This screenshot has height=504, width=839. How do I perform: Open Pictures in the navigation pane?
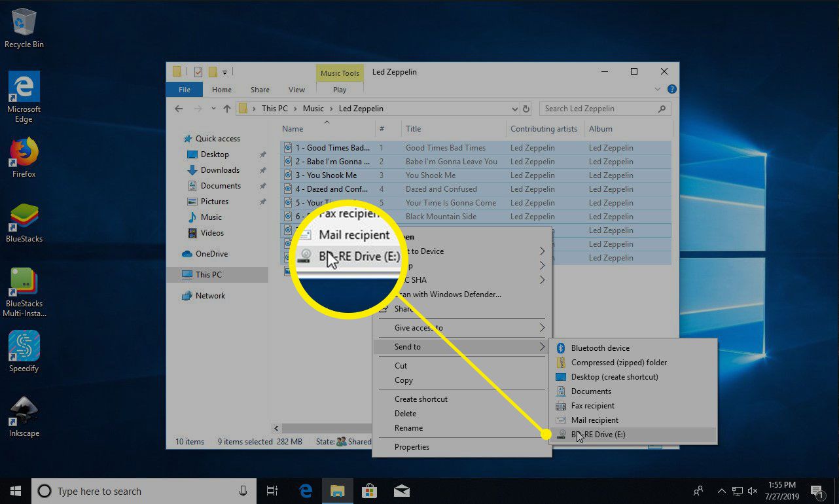click(x=214, y=202)
